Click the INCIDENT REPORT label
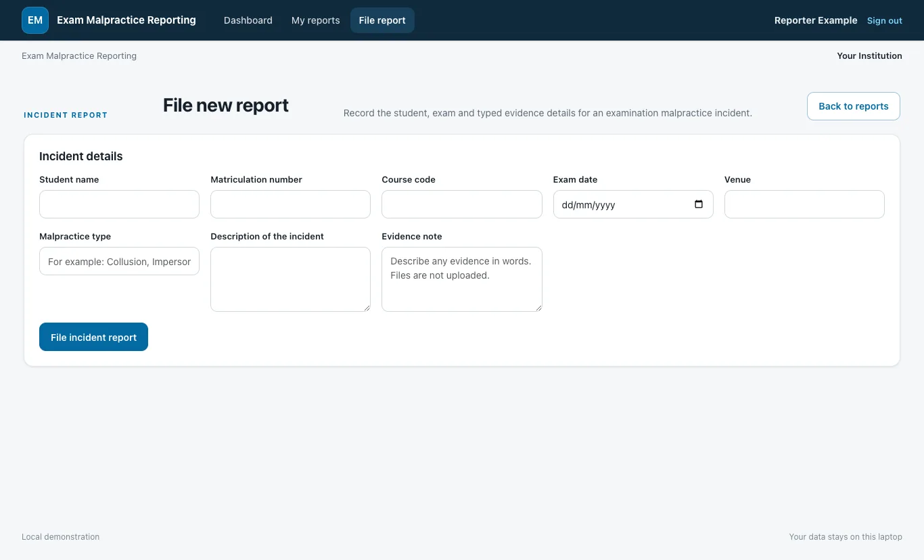 [66, 115]
